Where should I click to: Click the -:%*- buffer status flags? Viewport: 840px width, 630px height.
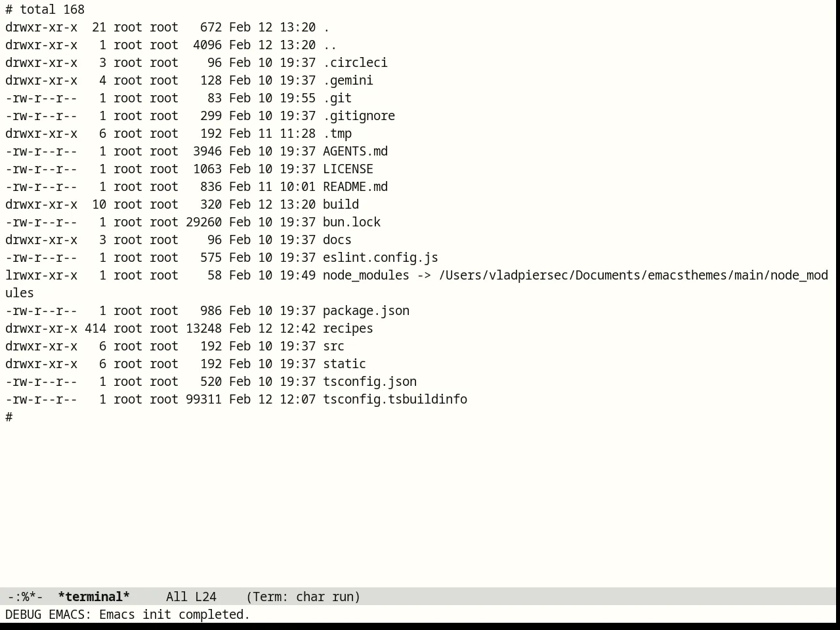[x=25, y=597]
